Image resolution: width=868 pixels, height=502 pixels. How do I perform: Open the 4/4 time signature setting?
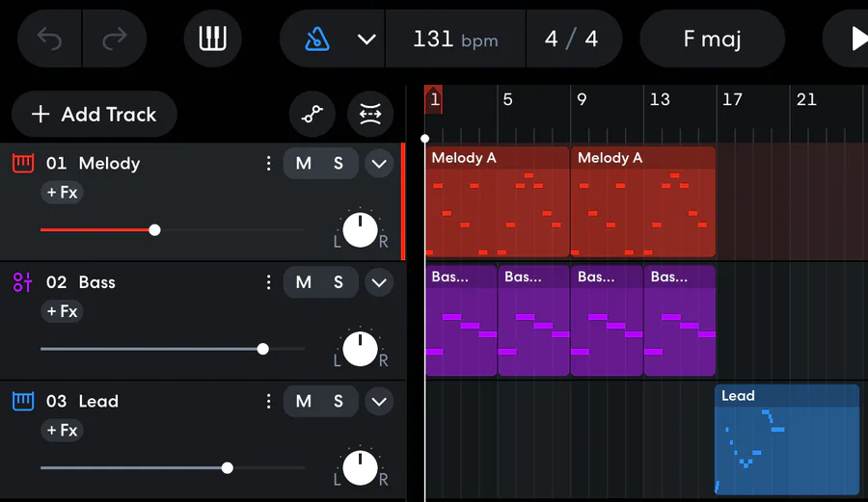(x=571, y=39)
